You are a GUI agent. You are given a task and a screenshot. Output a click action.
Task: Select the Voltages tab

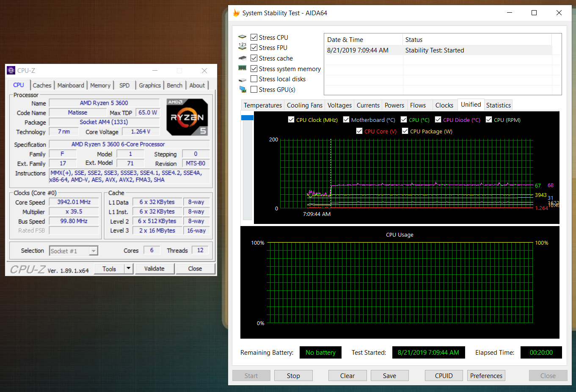pyautogui.click(x=339, y=105)
